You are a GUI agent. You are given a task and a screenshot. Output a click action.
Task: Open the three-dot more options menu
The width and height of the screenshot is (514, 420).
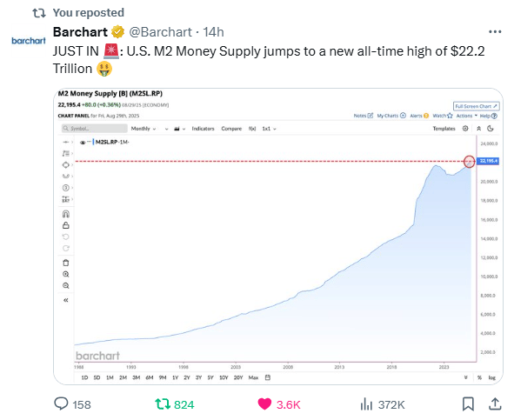(x=495, y=32)
